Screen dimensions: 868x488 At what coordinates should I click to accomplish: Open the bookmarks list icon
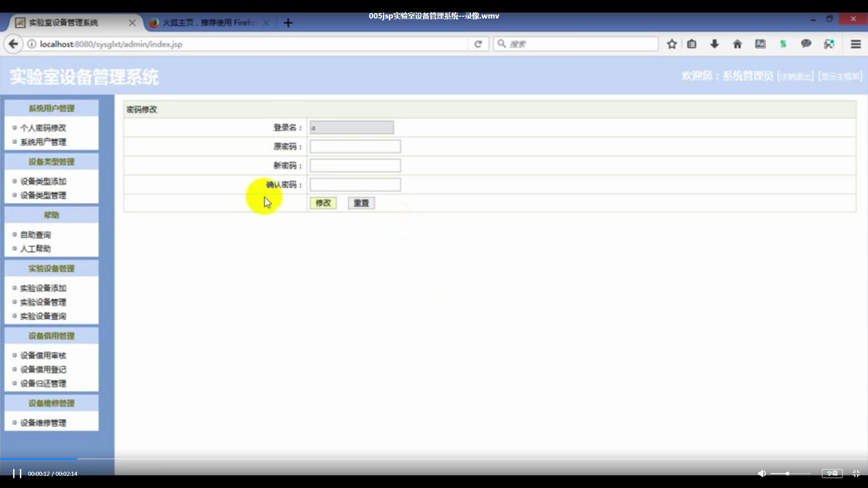pyautogui.click(x=692, y=44)
